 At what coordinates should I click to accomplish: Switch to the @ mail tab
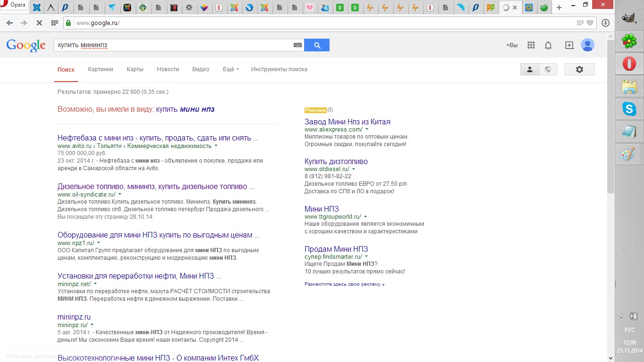coord(529,8)
